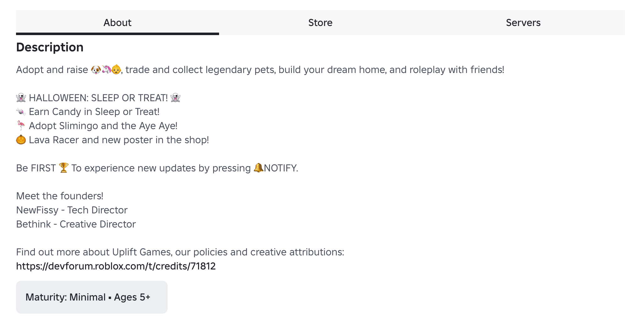Viewport: 644px width, 319px height.
Task: Switch to the Store tab
Action: click(320, 22)
